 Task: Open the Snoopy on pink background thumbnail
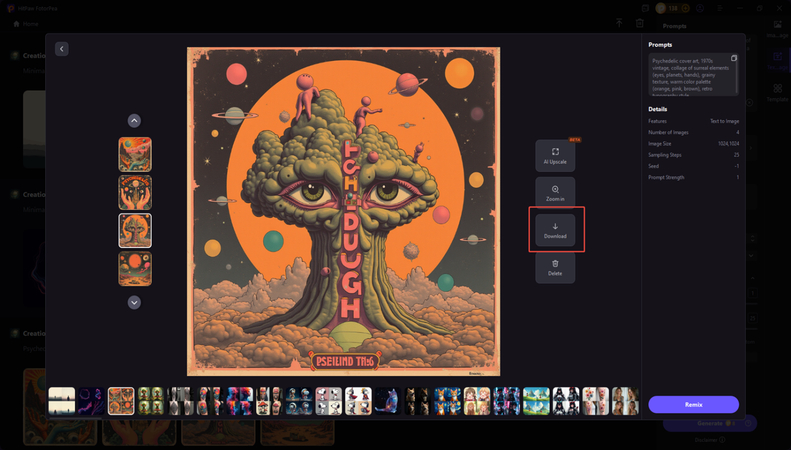click(x=329, y=401)
